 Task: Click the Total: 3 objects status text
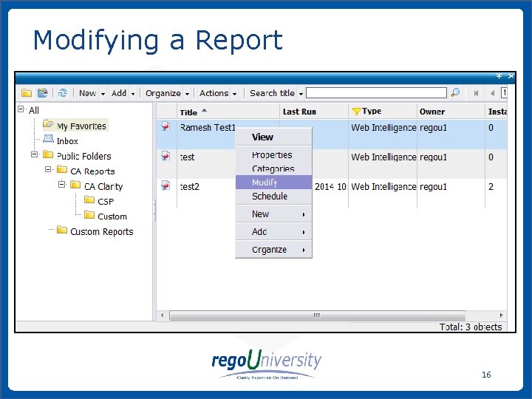471,327
